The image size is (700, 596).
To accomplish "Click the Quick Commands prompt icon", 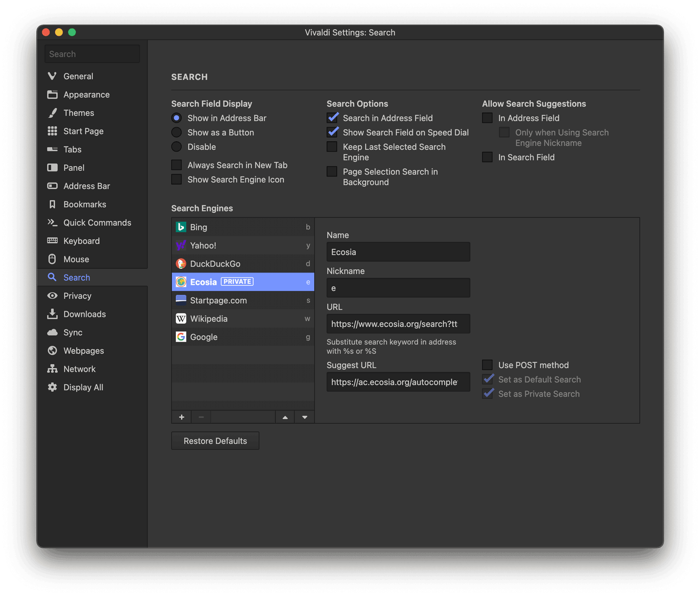I will click(x=52, y=222).
